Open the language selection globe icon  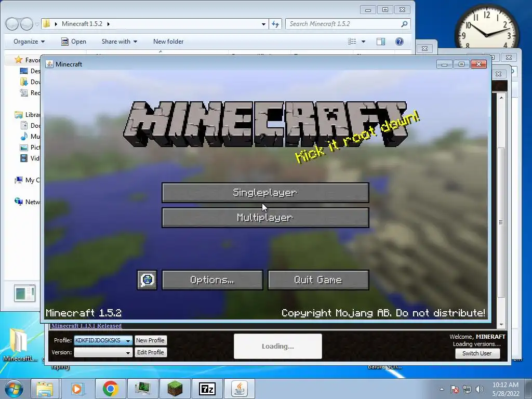[147, 280]
